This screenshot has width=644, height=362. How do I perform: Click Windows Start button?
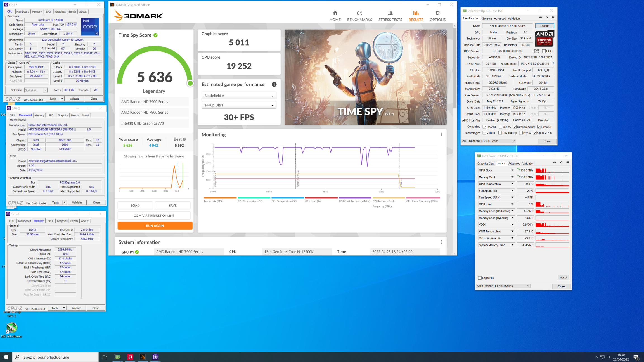click(6, 357)
